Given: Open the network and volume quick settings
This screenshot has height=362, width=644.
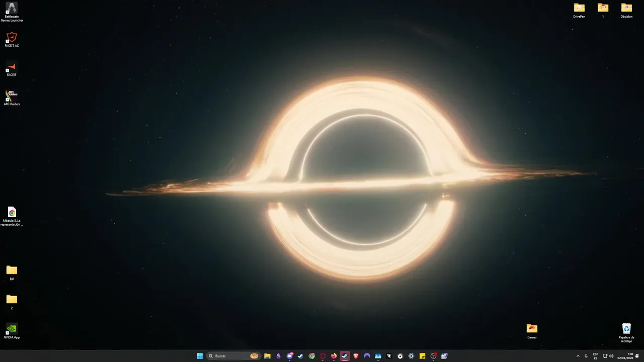Looking at the screenshot, I should (x=608, y=356).
